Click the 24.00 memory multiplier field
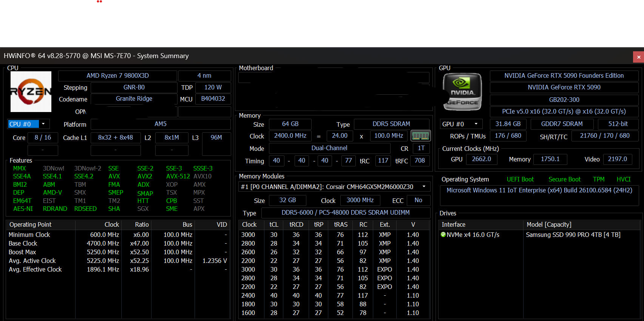The height and width of the screenshot is (321, 644). [340, 136]
